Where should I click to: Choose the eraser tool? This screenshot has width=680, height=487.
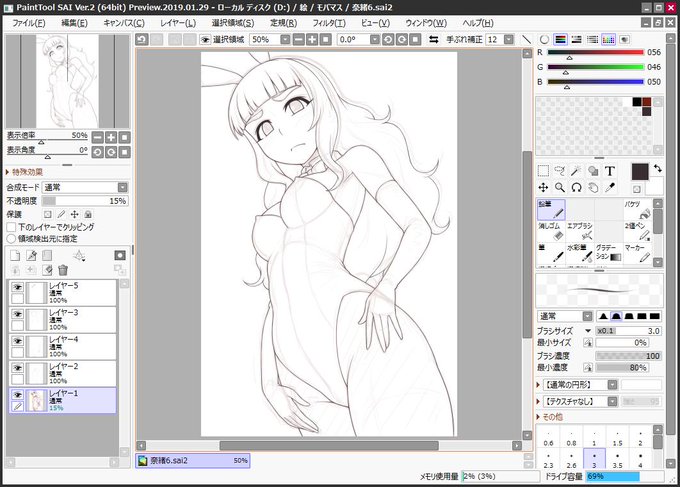551,231
